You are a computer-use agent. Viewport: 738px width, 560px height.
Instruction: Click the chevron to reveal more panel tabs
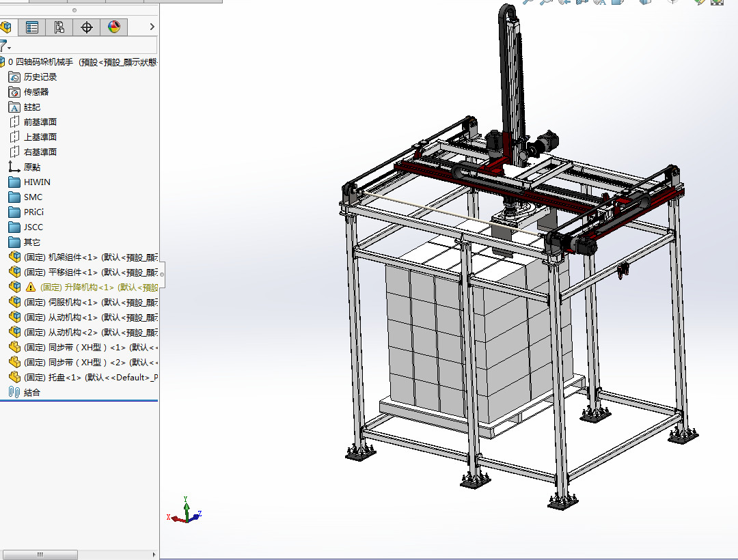click(152, 27)
